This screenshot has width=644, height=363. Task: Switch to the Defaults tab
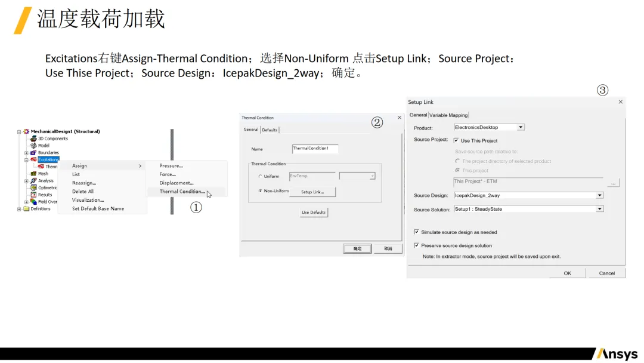click(x=270, y=130)
